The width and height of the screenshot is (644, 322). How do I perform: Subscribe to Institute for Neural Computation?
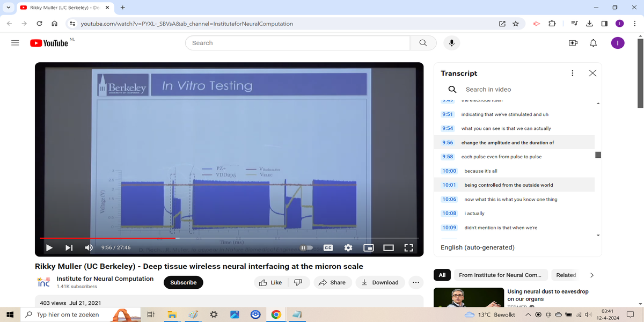(x=183, y=282)
